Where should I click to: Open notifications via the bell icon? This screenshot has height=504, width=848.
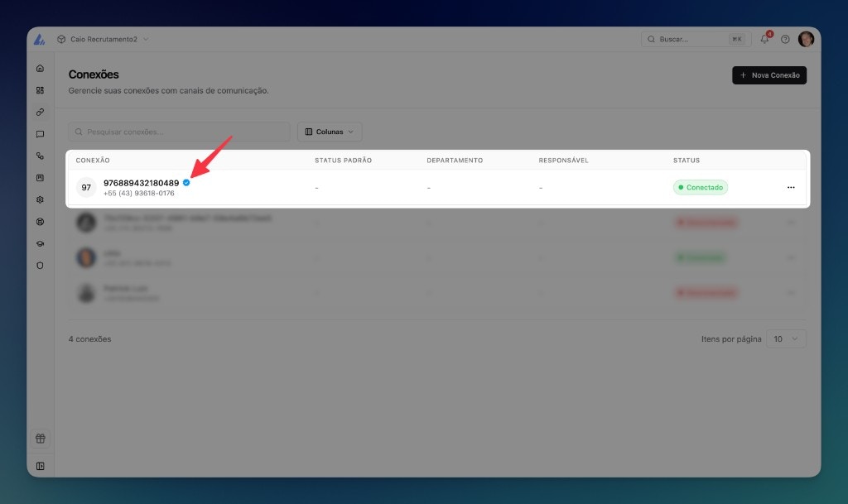[764, 39]
